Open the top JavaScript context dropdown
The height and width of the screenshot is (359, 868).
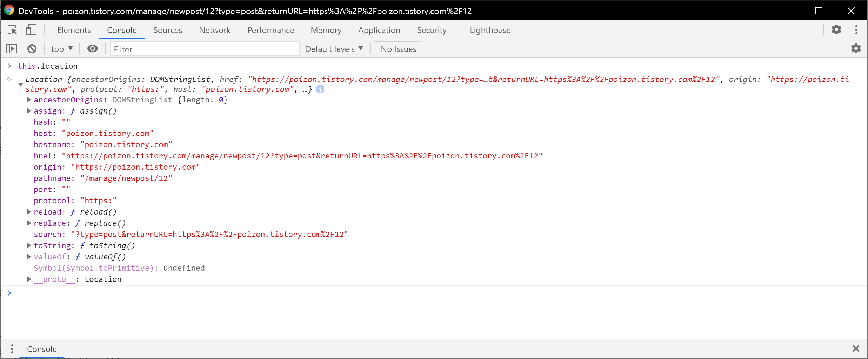62,49
